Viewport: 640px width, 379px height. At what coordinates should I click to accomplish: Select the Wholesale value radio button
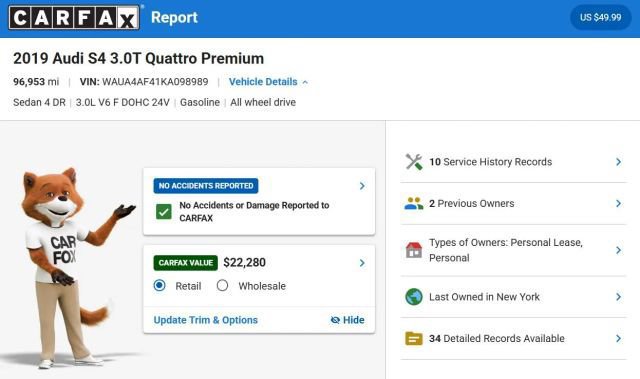tap(222, 285)
